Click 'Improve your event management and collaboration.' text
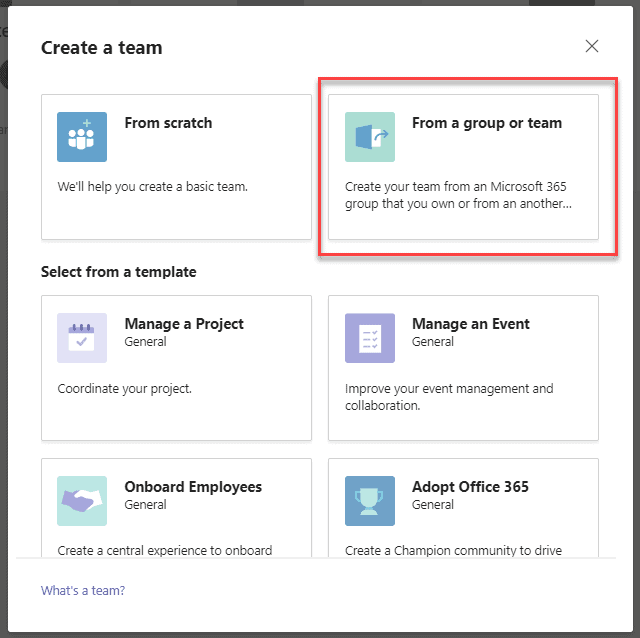This screenshot has width=640, height=638. pos(449,397)
